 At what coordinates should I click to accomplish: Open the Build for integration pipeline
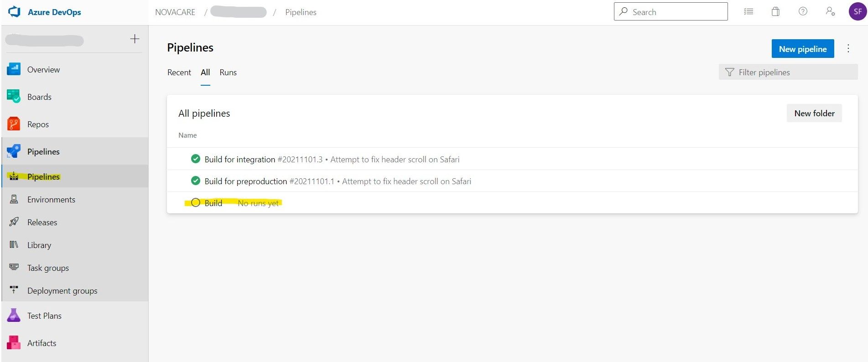(x=240, y=159)
